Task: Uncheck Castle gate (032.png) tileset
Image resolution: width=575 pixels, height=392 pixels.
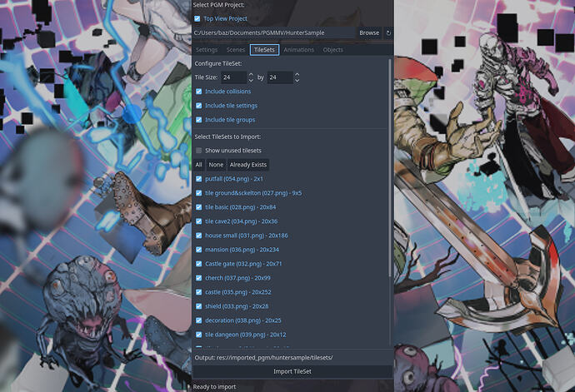Action: point(199,264)
